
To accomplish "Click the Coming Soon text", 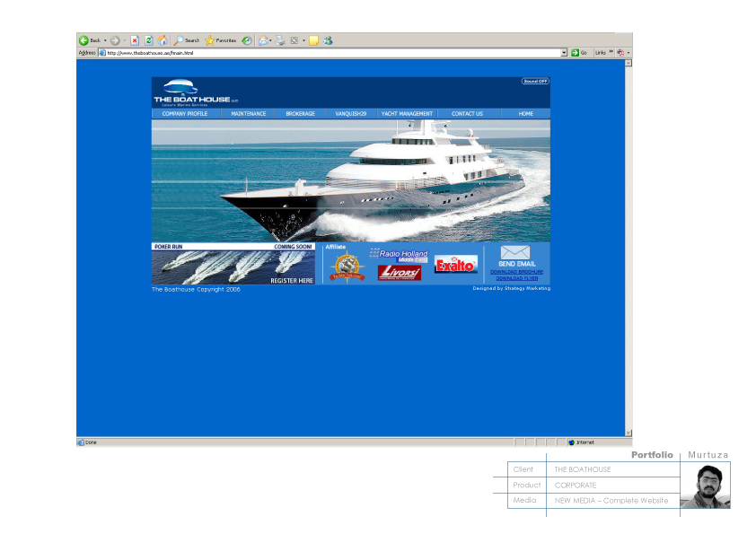I will [293, 247].
